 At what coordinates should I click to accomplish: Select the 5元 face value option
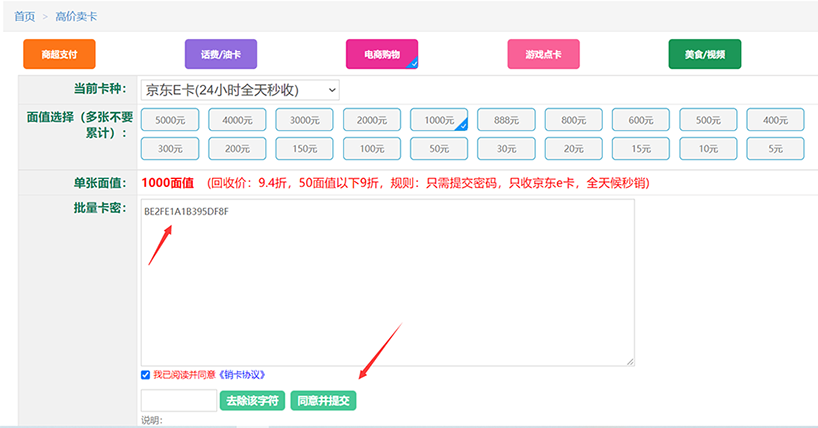coord(776,149)
